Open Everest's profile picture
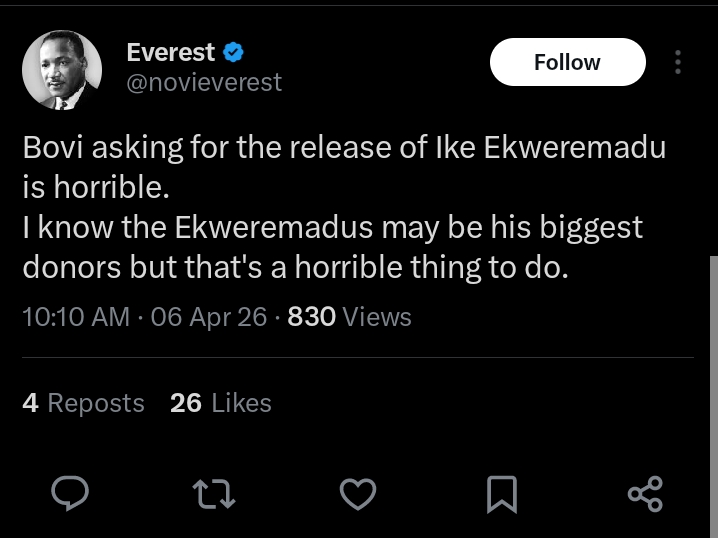Viewport: 718px width, 538px height. [x=62, y=69]
